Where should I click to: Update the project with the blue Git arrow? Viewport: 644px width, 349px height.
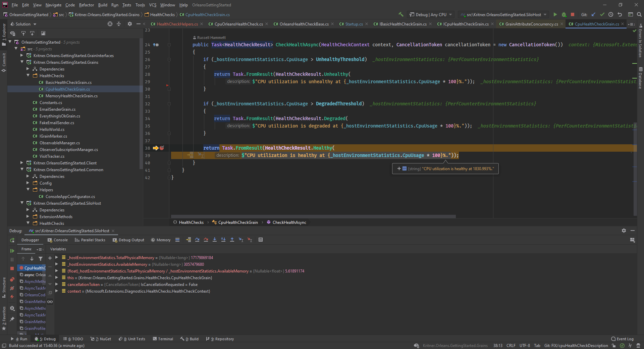(593, 14)
